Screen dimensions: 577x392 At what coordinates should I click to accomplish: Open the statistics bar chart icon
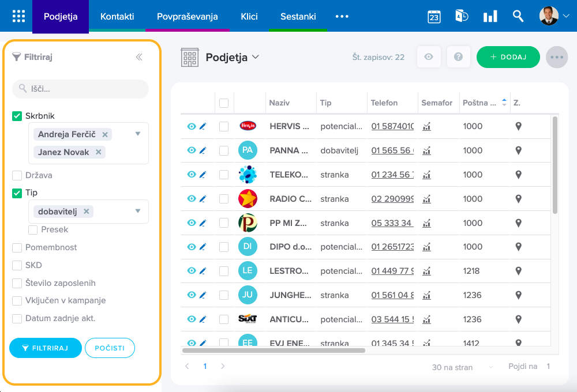(490, 16)
